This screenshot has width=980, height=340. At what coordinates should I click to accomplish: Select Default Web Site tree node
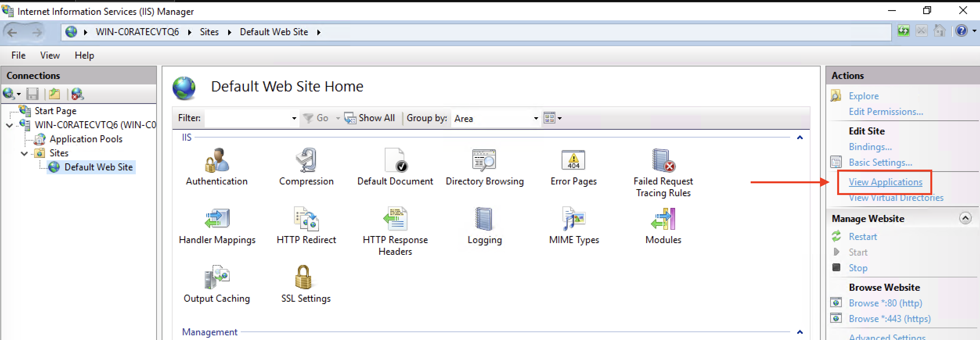pos(99,167)
